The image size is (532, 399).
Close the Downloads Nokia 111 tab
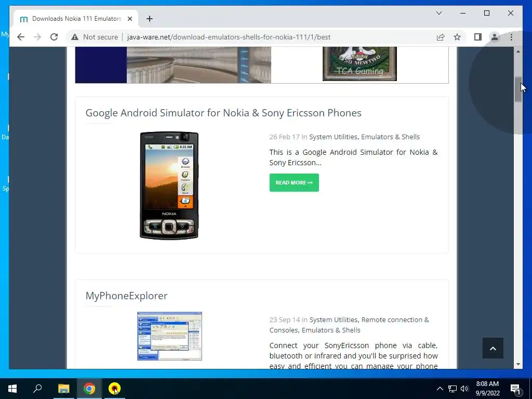pos(129,19)
